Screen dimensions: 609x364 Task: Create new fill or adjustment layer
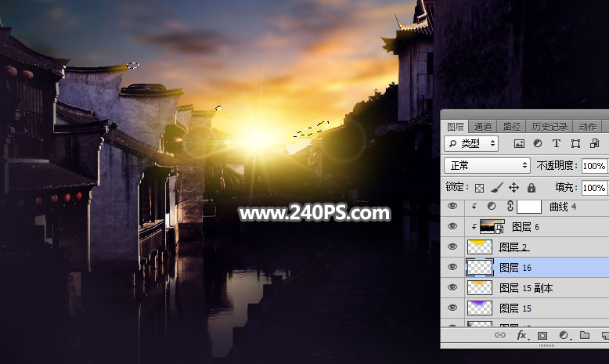tap(564, 335)
